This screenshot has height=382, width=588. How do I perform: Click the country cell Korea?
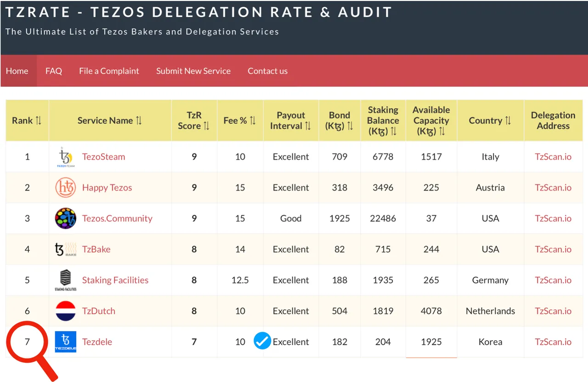[x=490, y=342]
